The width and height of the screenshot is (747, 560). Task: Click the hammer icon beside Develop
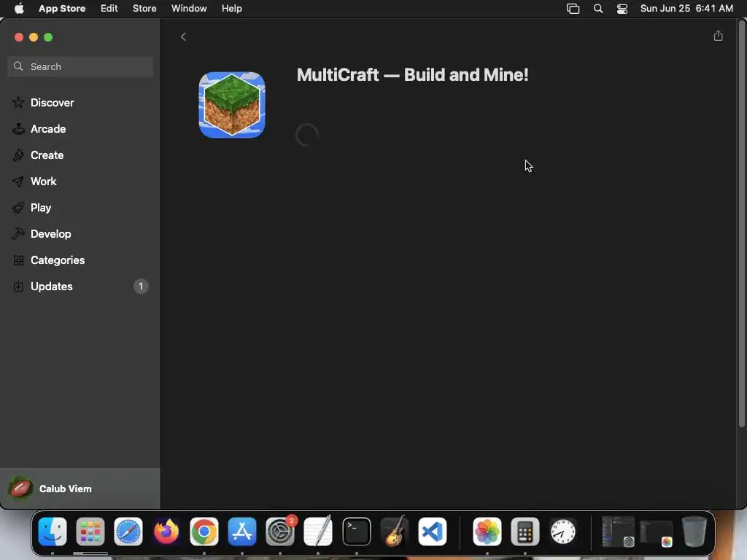tap(18, 234)
